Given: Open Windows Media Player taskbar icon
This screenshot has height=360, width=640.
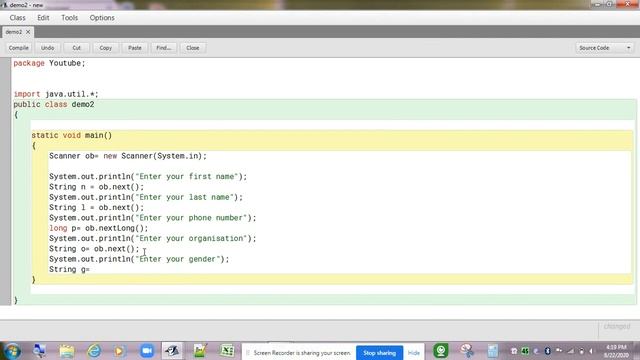Looking at the screenshot, I should [120, 351].
